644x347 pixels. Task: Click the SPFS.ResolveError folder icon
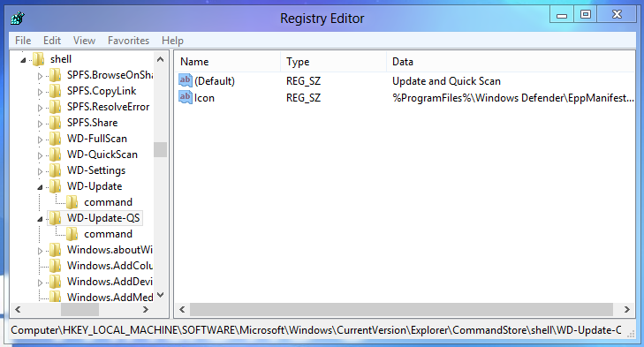pyautogui.click(x=55, y=107)
